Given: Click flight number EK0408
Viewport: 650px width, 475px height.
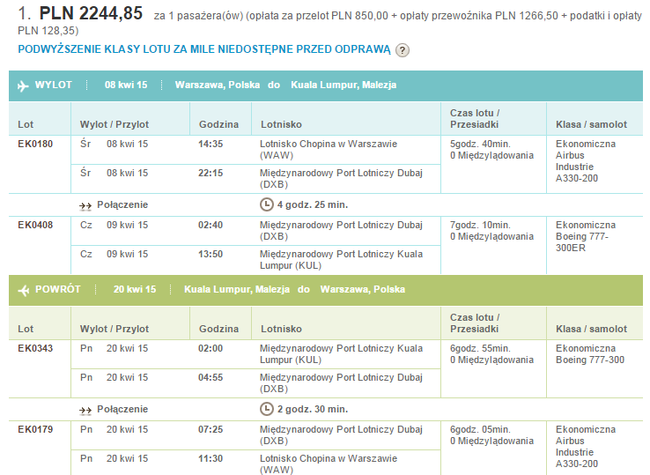Looking at the screenshot, I should tap(35, 225).
